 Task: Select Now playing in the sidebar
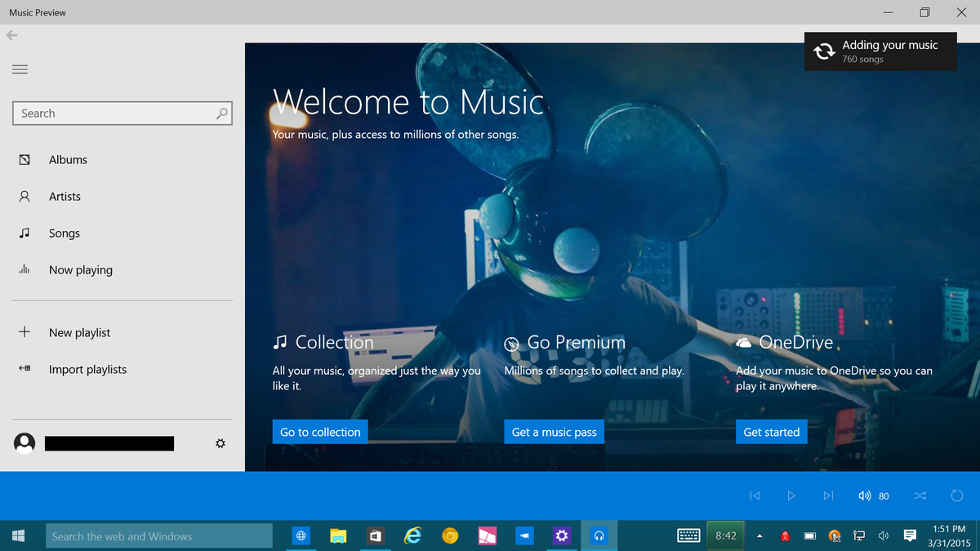pyautogui.click(x=82, y=269)
